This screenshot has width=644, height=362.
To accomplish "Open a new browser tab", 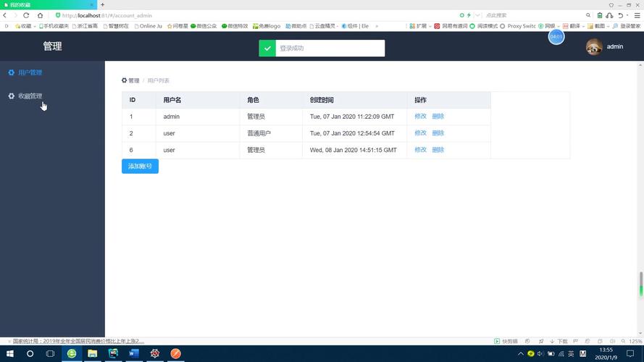I will point(102,4).
